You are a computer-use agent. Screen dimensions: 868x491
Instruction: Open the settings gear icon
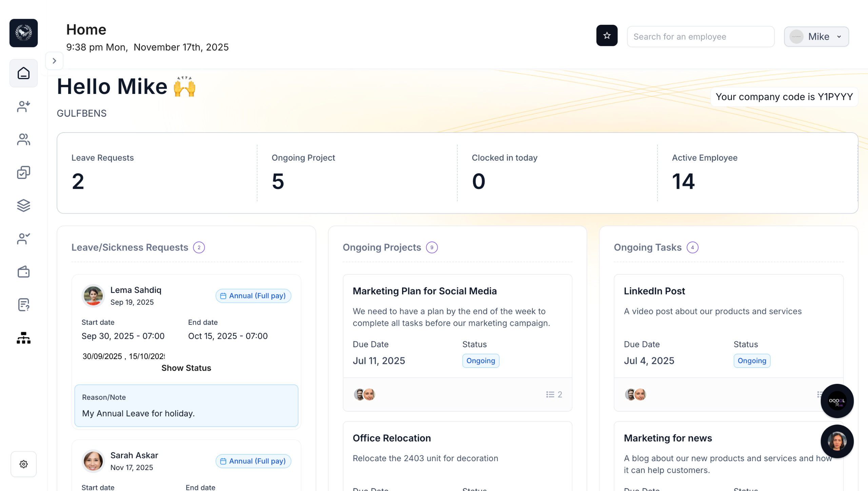(x=23, y=464)
